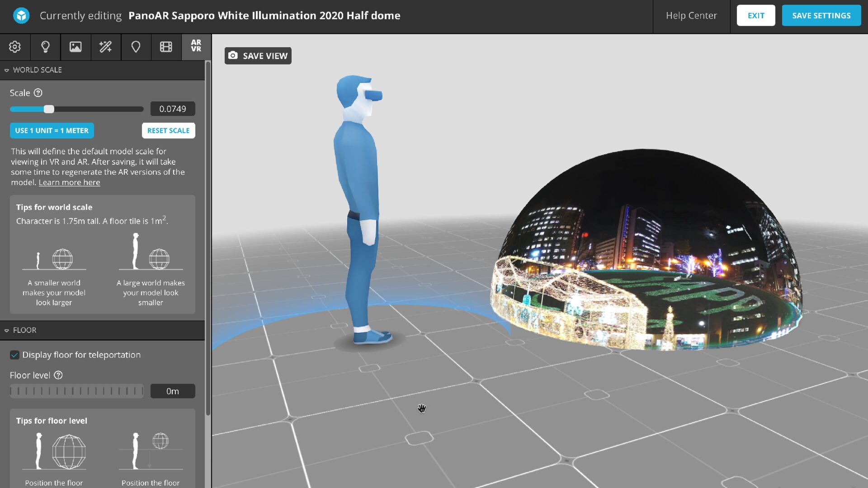The width and height of the screenshot is (868, 488).
Task: Click Use 1 Unit = 1 Meter button
Action: point(52,131)
